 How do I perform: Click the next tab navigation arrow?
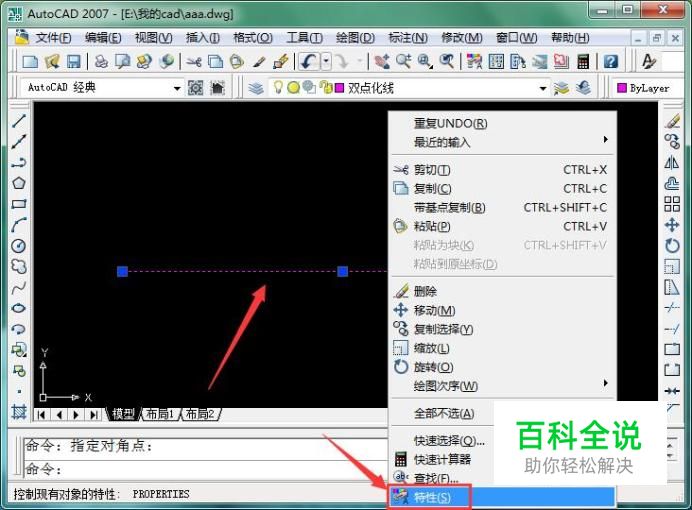coord(76,414)
